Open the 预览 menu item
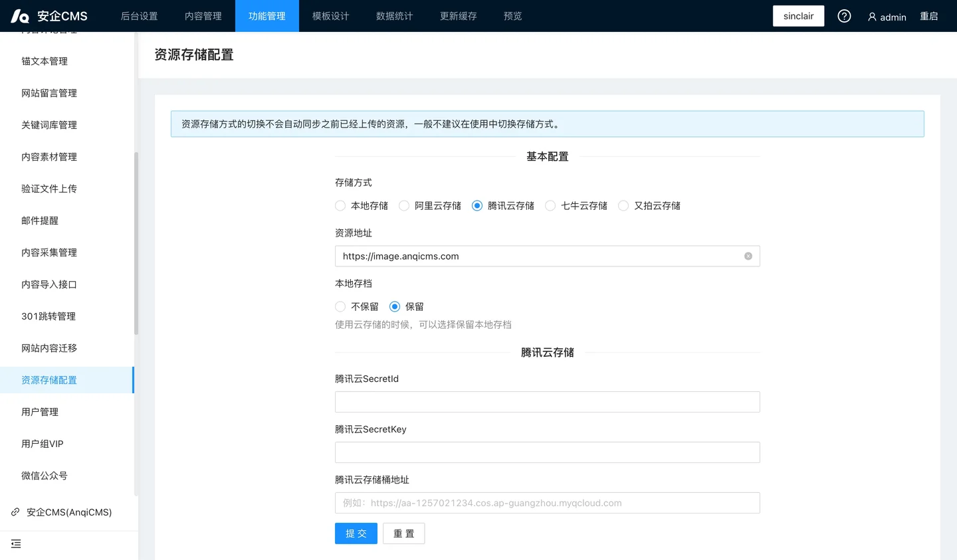 pos(512,15)
